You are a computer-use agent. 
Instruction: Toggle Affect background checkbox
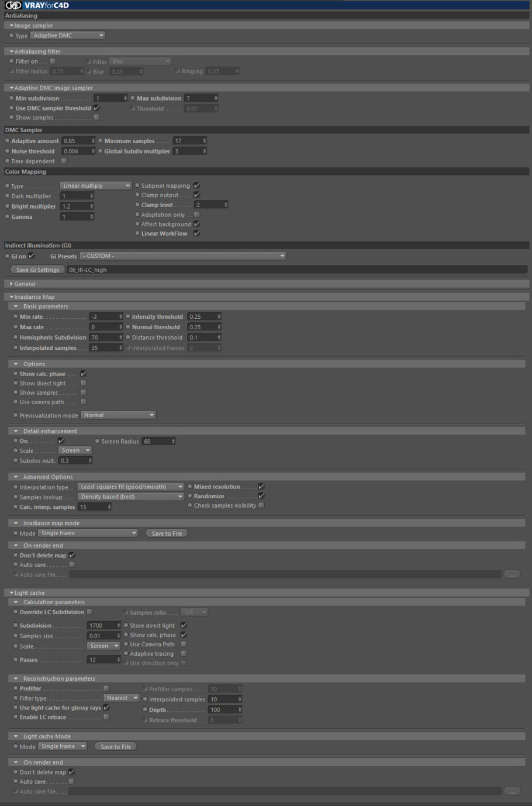point(197,224)
